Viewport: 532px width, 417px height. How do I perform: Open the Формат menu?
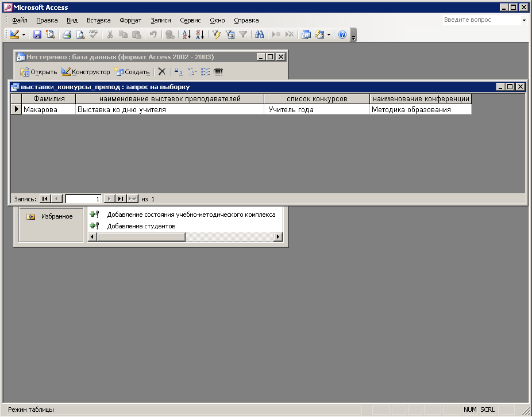pos(130,20)
